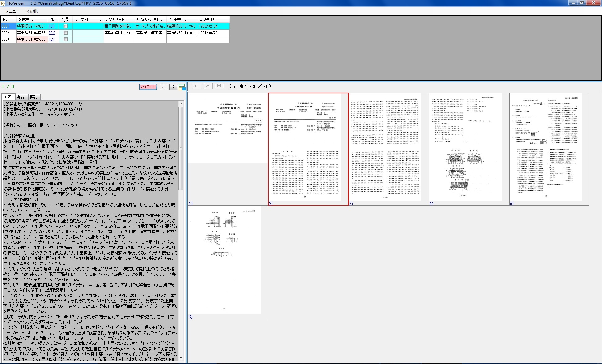This screenshot has height=364, width=602.
Task: Check the user checkbox for row 0001
Action: pos(66,26)
